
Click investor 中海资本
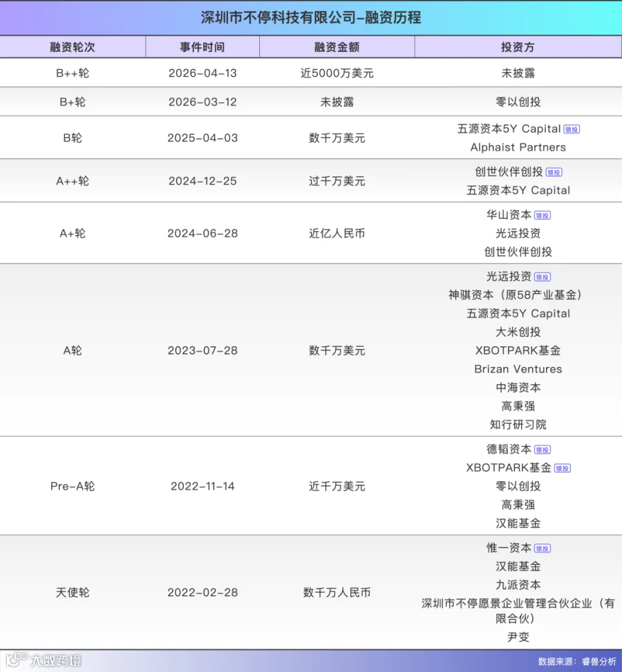[518, 387]
